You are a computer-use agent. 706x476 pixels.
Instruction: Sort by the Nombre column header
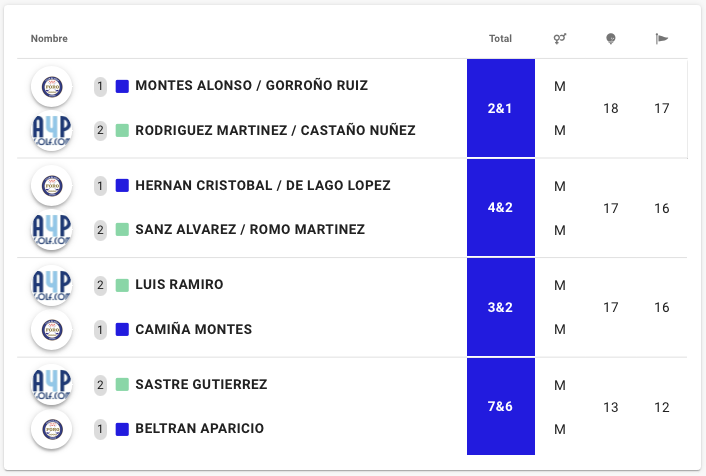[x=49, y=39]
